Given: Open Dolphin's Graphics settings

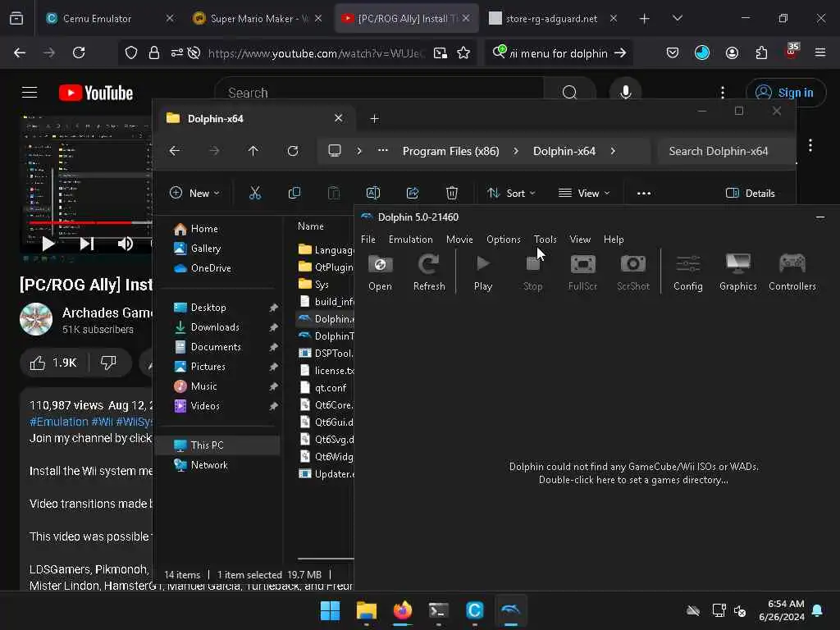Looking at the screenshot, I should pos(737,272).
